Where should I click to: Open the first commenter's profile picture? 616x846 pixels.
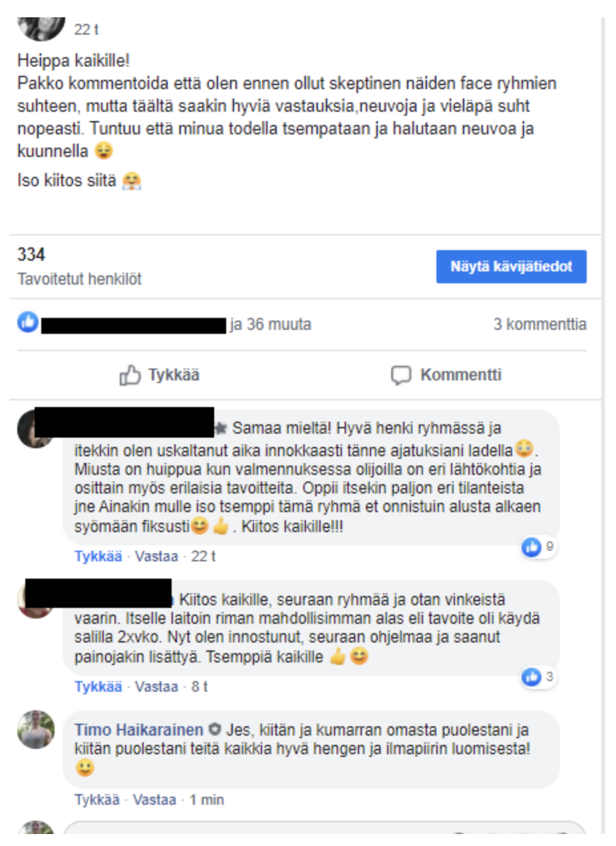(x=35, y=430)
